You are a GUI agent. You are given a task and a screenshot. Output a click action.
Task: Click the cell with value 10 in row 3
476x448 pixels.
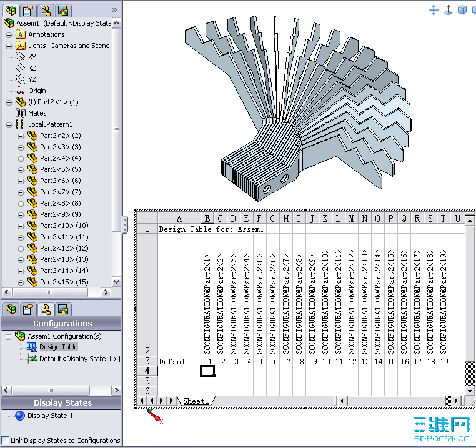coord(325,361)
